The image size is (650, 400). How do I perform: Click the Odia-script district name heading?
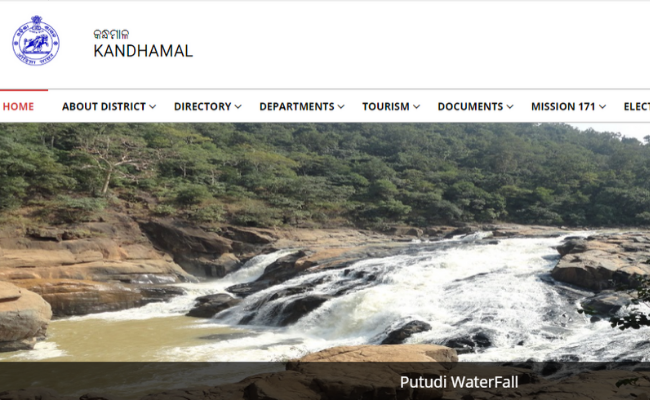[111, 34]
